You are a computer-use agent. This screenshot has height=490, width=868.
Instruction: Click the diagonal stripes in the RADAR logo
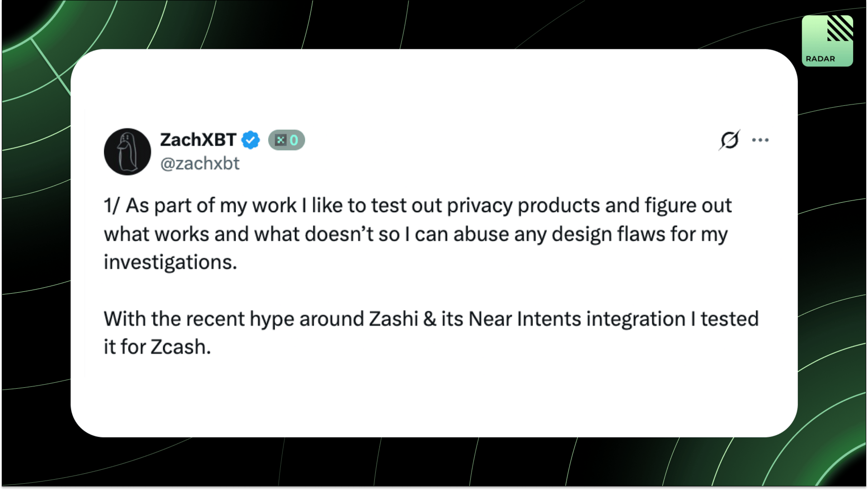[840, 28]
